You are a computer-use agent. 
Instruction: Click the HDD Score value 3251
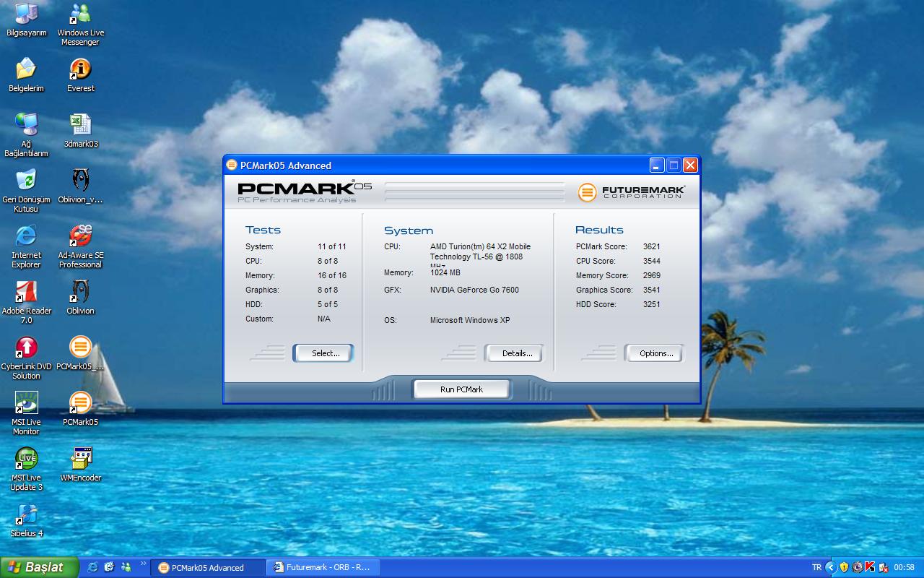click(652, 304)
